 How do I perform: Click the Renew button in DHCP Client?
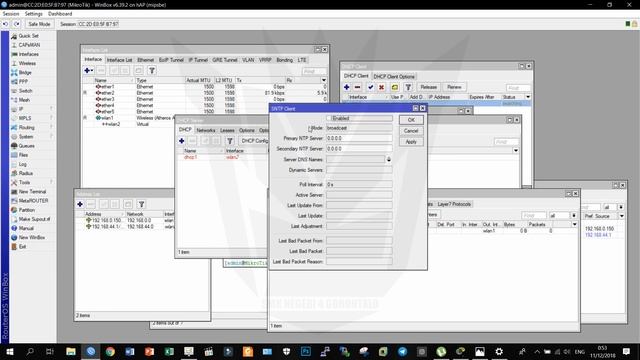(454, 87)
